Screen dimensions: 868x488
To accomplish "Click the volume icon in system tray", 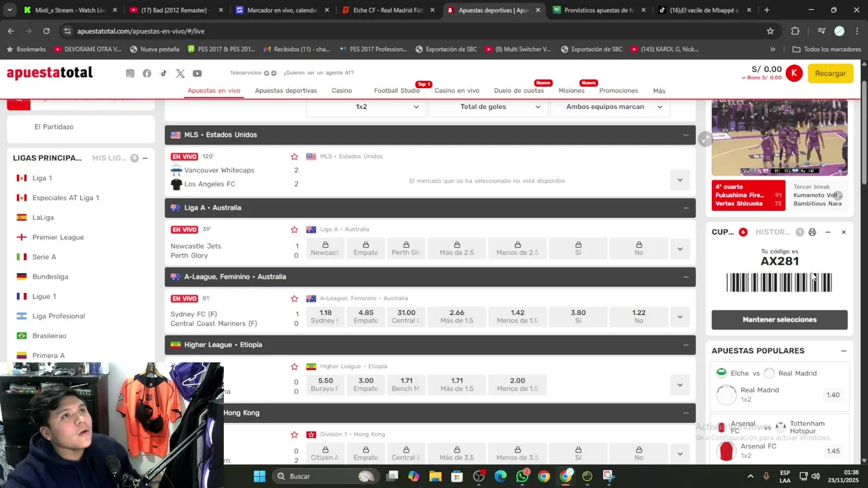I will point(815,476).
